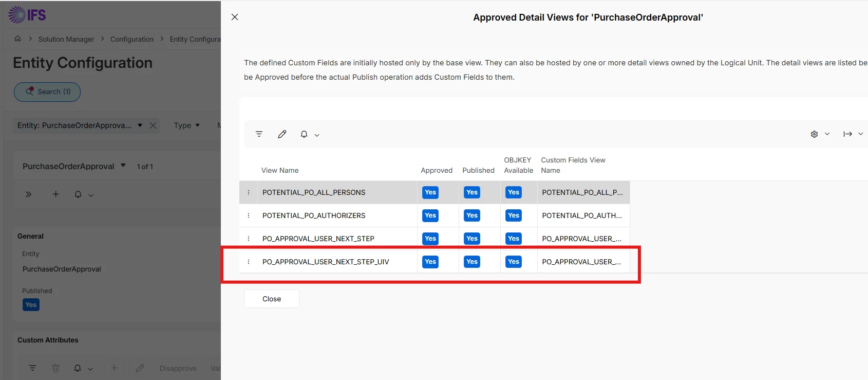Open the Entity Configuration breadcrumb link
The image size is (868, 380).
[x=195, y=39]
